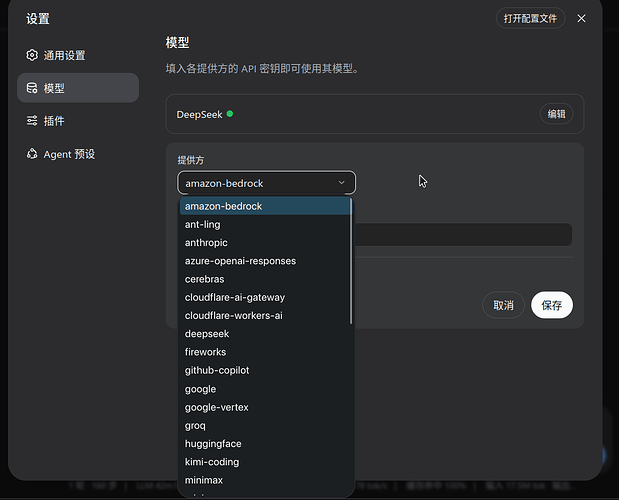Switch to the 模型 section
The width and height of the screenshot is (619, 500).
(78, 88)
